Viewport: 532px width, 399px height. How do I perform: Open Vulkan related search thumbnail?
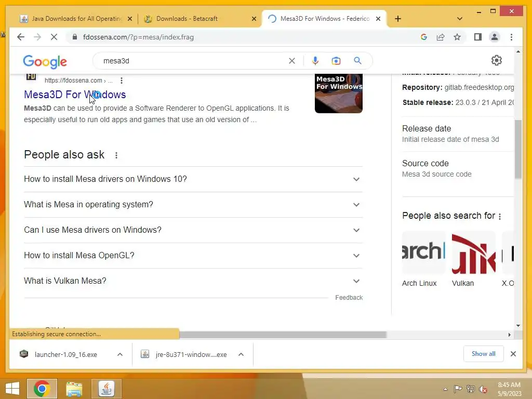(474, 253)
